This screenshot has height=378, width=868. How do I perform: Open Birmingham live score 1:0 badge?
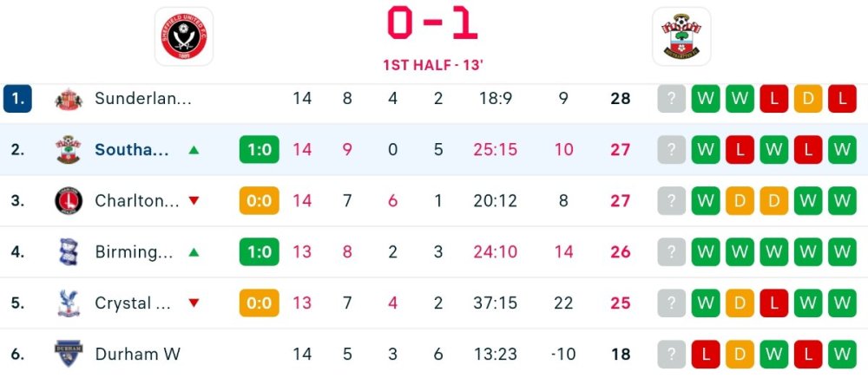[x=259, y=252]
